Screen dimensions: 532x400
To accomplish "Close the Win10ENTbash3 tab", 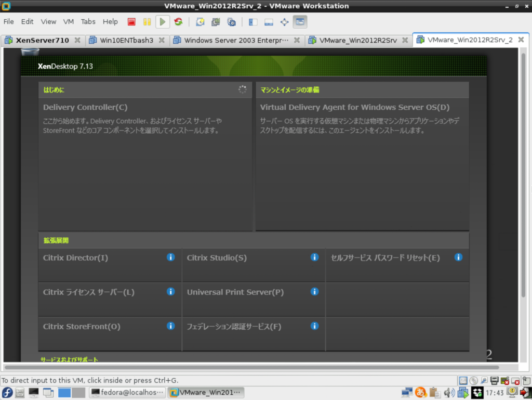I will (x=162, y=40).
